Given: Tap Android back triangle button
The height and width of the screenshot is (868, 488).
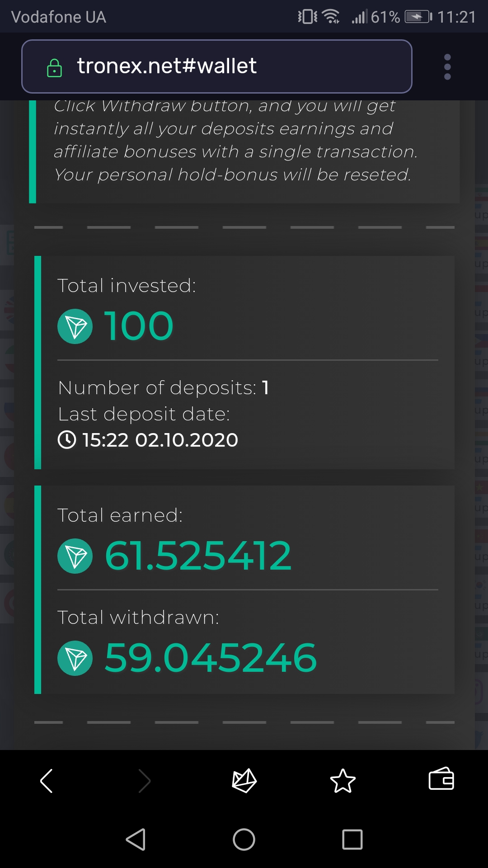Looking at the screenshot, I should (x=136, y=840).
